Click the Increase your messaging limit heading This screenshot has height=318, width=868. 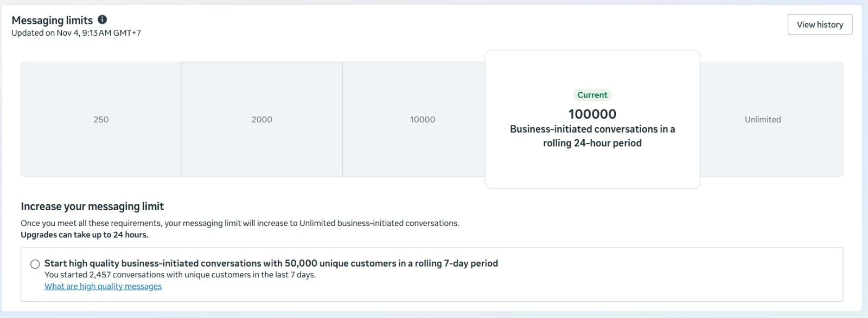[92, 206]
